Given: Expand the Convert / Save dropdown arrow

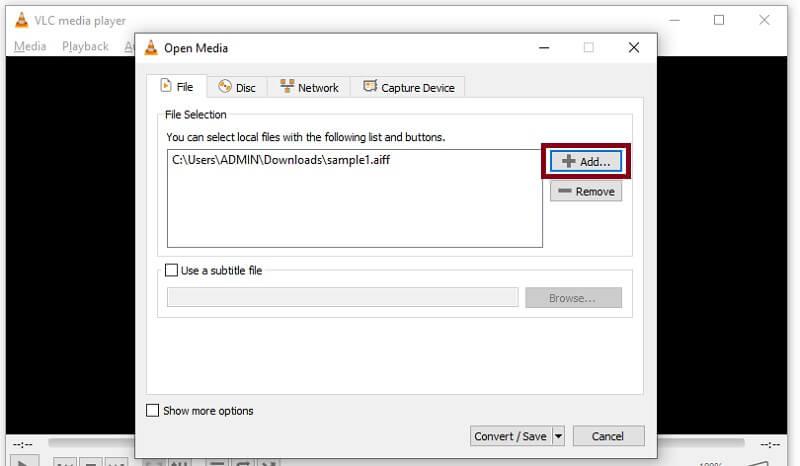Looking at the screenshot, I should (x=558, y=436).
